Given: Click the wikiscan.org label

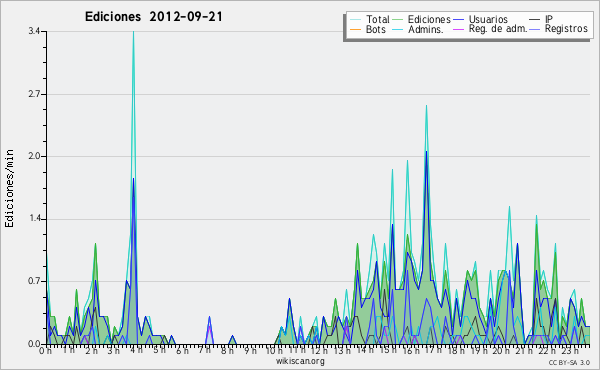Looking at the screenshot, I should pos(300,361).
